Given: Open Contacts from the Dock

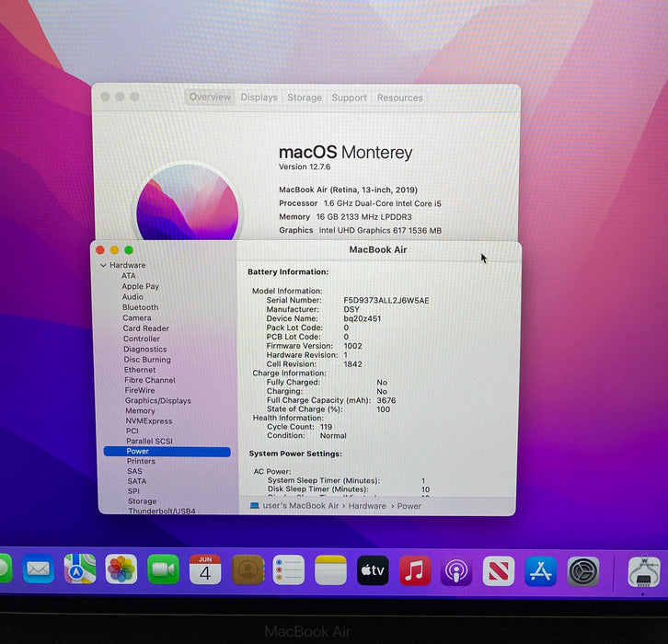Looking at the screenshot, I should (248, 569).
